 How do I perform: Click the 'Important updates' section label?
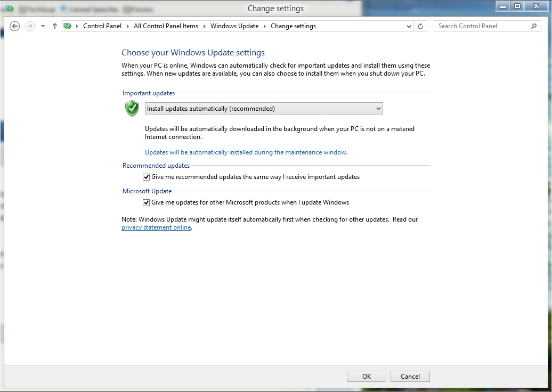149,93
